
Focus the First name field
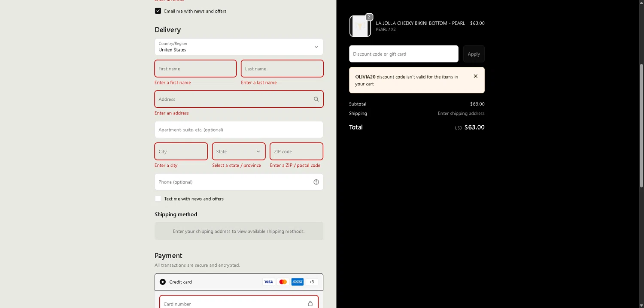pos(195,69)
